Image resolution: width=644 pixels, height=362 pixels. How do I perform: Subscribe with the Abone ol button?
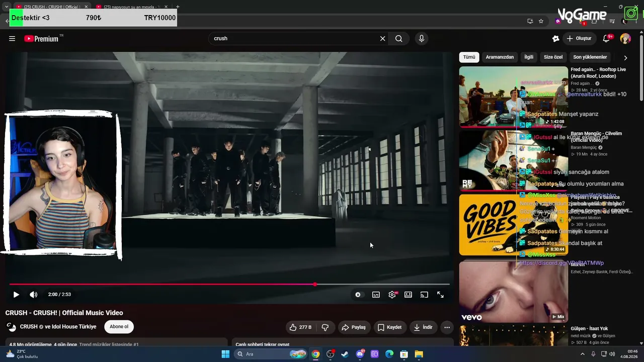pos(119,327)
